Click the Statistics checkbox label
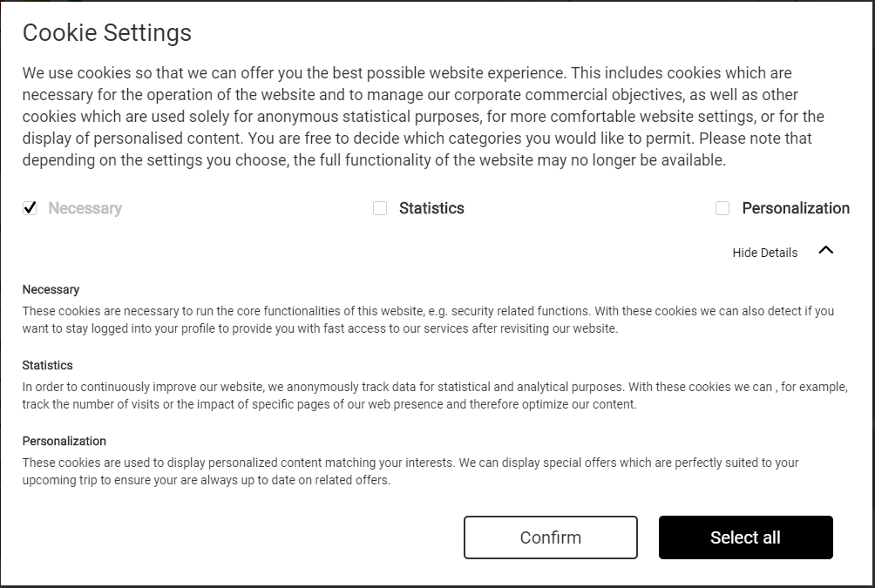Screen dimensions: 875x588 (431, 208)
